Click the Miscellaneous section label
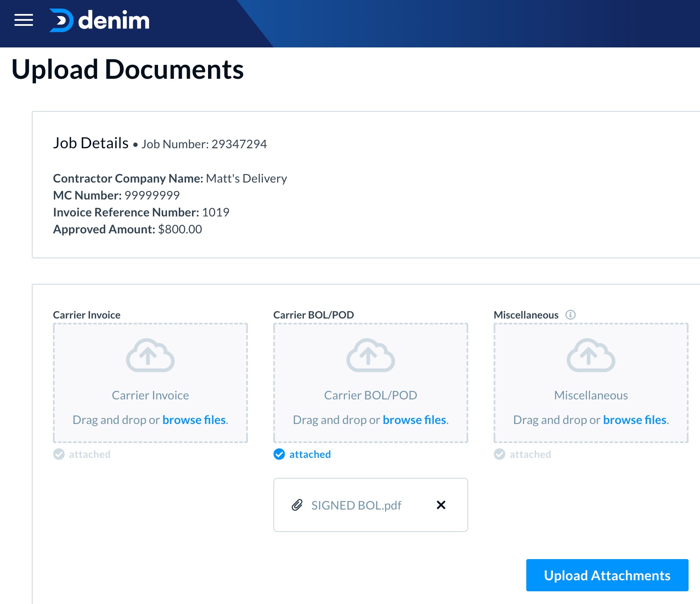Screen dimensions: 700x604 click(x=526, y=315)
